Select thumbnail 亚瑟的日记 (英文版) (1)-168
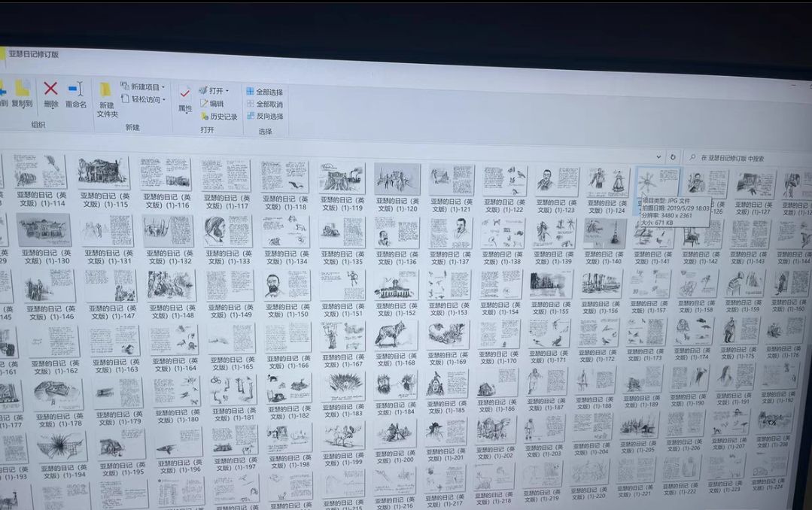Image resolution: width=812 pixels, height=510 pixels. (396, 335)
